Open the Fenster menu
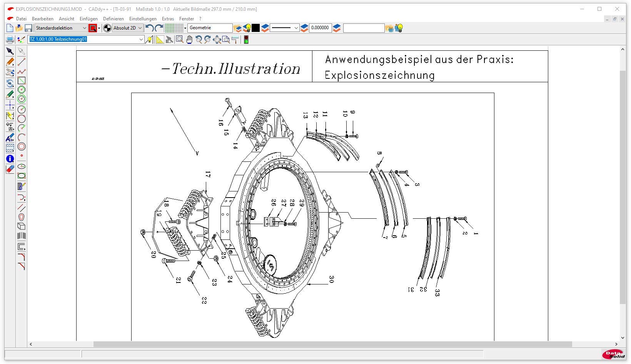 (x=187, y=18)
